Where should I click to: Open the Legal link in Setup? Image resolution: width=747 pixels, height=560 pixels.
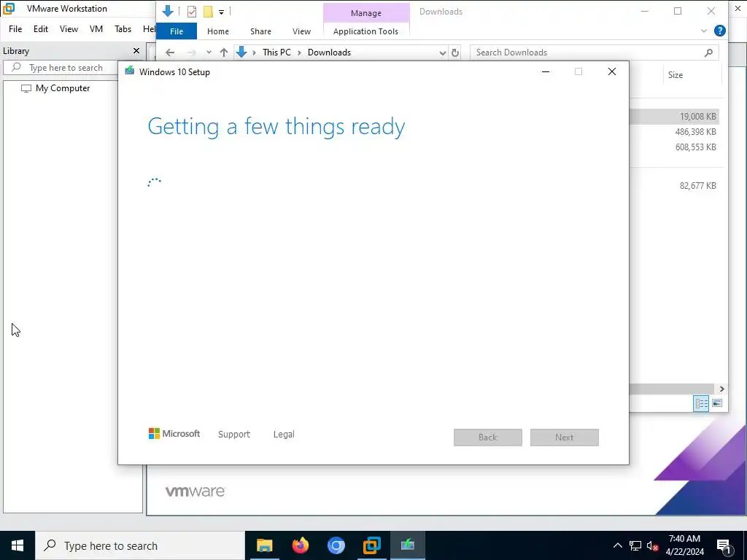[x=284, y=435]
